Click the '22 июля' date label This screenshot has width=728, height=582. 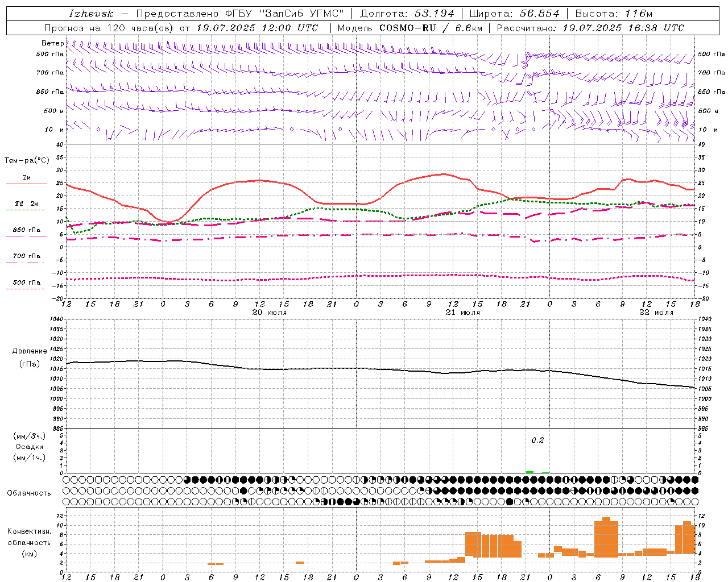(x=656, y=313)
